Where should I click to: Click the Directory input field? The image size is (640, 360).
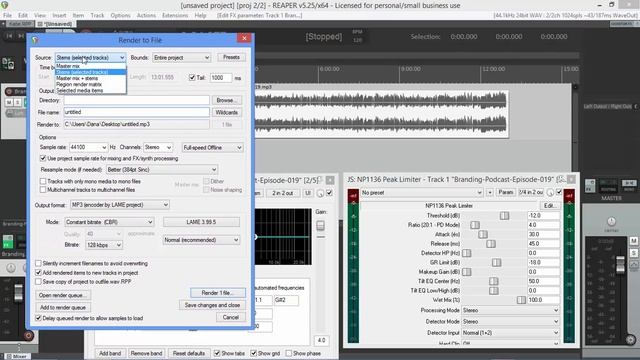(136, 100)
